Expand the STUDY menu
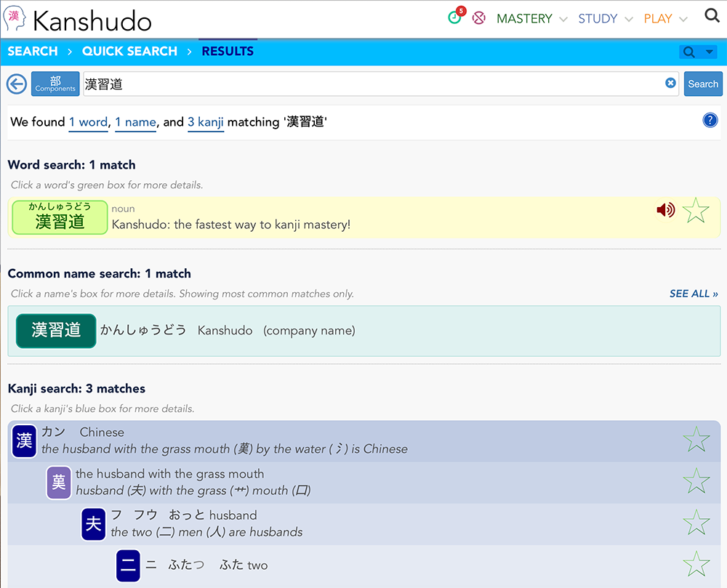Viewport: 727px width, 588px height. (x=605, y=19)
